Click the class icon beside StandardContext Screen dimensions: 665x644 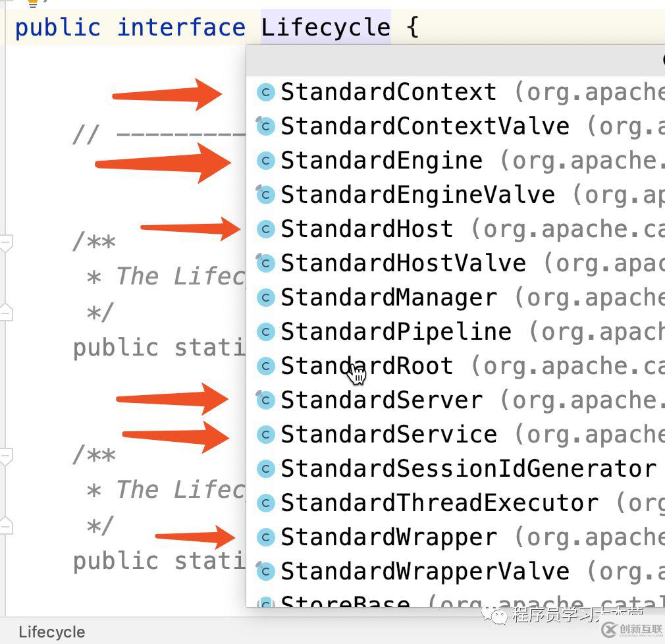tap(265, 92)
